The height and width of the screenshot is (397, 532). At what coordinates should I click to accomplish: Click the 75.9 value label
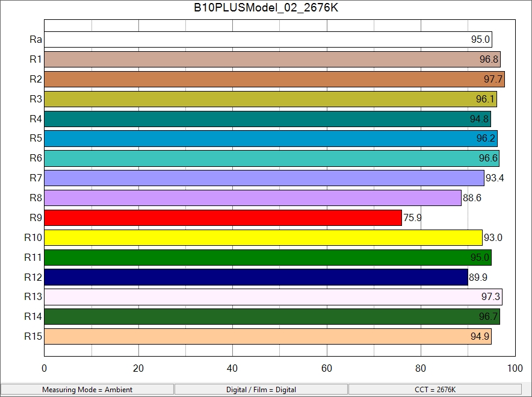click(412, 218)
